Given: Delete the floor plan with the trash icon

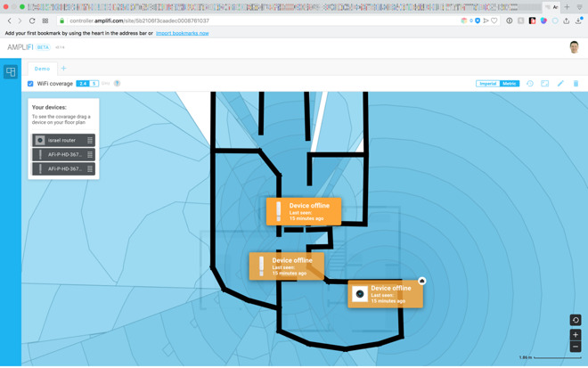Looking at the screenshot, I should pos(576,83).
